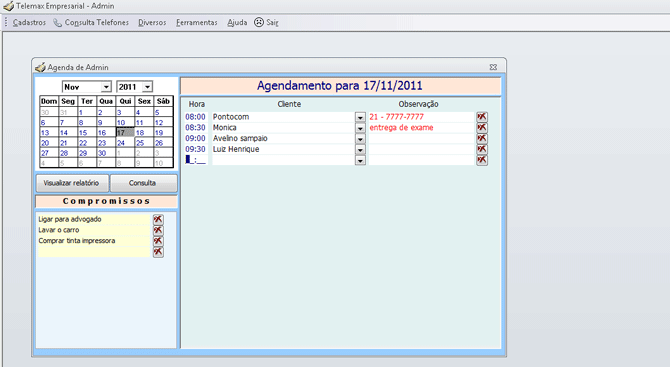Select day 30 of November in calendar
This screenshot has width=670, height=367.
[x=106, y=153]
